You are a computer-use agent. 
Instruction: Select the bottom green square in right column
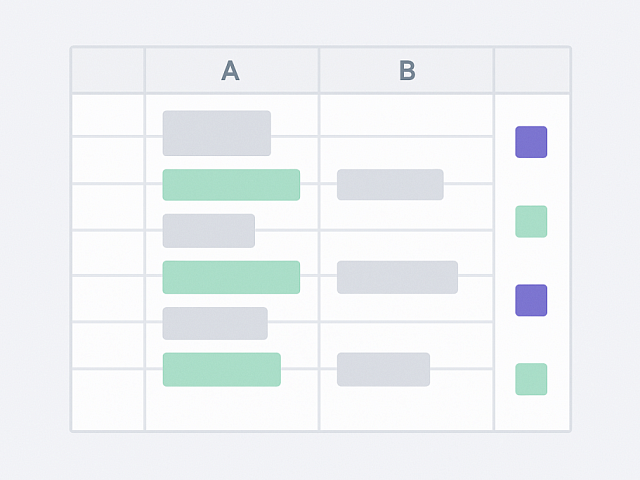pos(531,379)
